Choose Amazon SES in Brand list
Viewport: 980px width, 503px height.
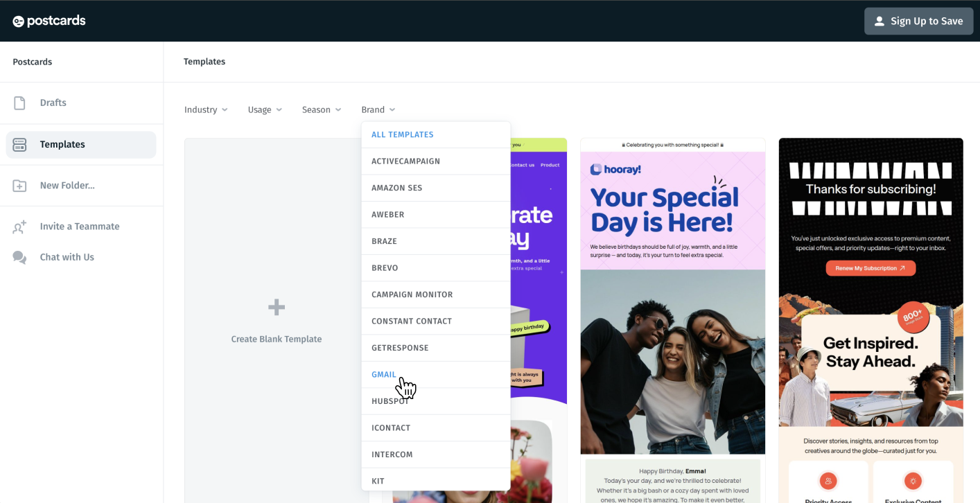[436, 188]
